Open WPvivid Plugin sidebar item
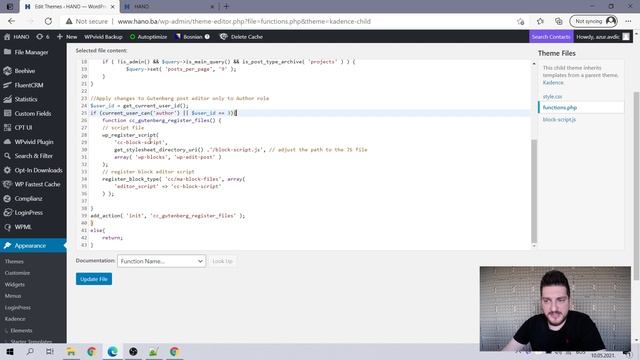640x360 pixels. click(x=33, y=142)
